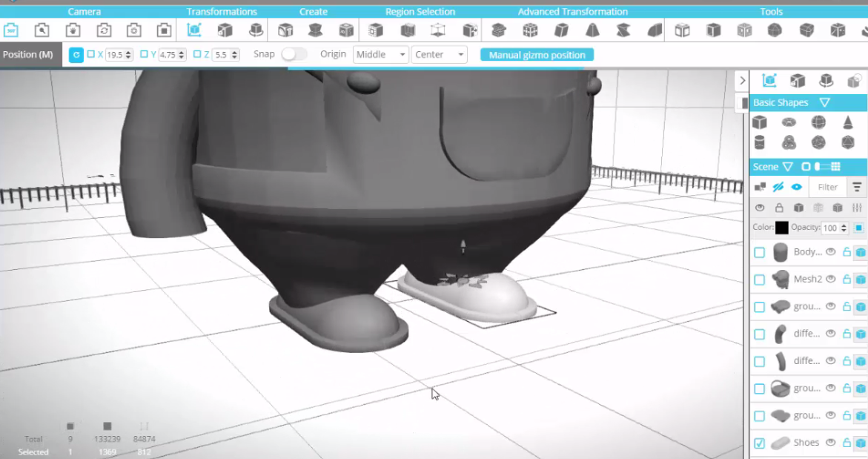The height and width of the screenshot is (459, 868).
Task: Click first Region Selection cube icon
Action: coord(376,30)
